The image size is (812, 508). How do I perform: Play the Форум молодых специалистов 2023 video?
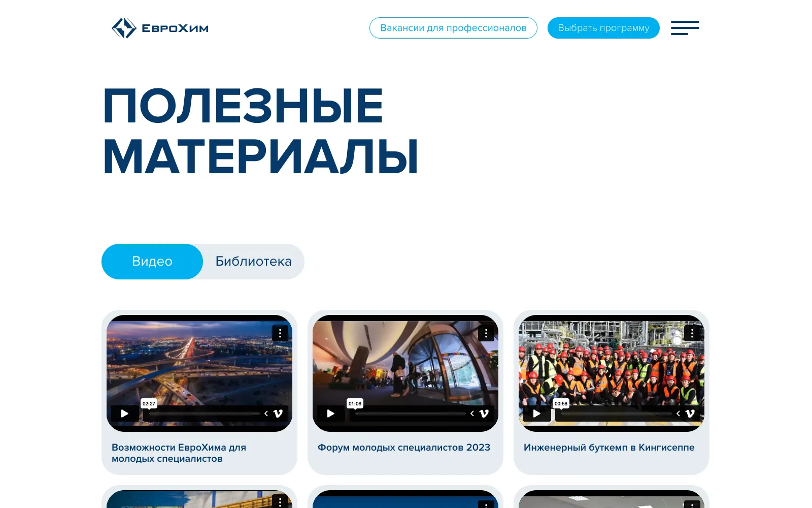[x=331, y=414]
